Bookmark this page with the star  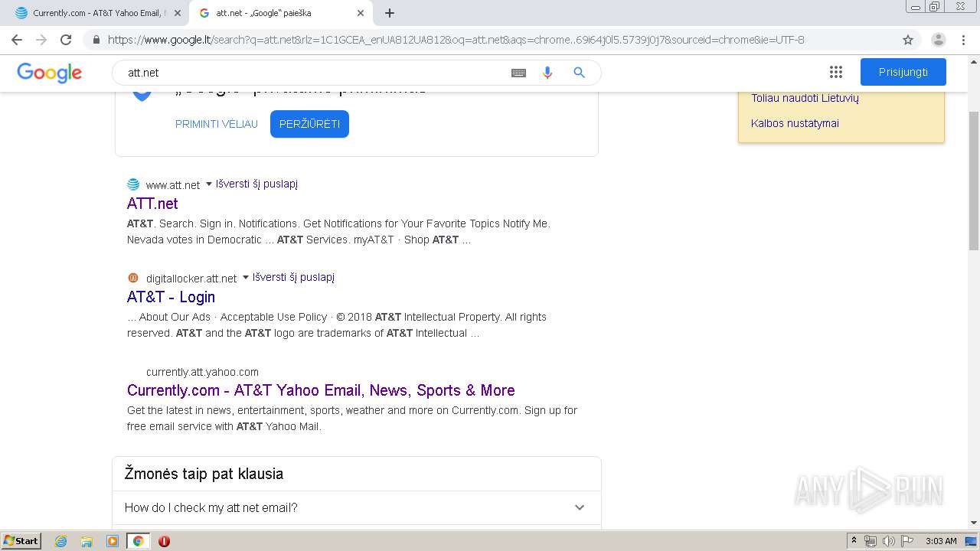[908, 40]
